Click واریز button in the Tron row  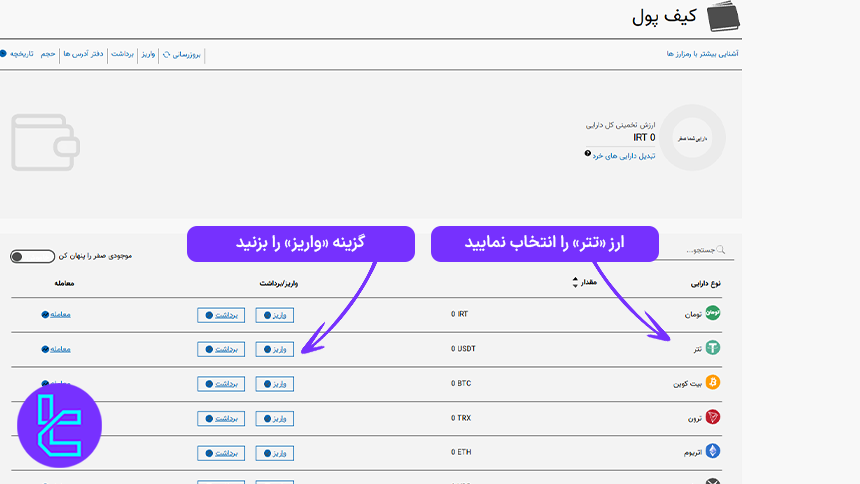274,418
